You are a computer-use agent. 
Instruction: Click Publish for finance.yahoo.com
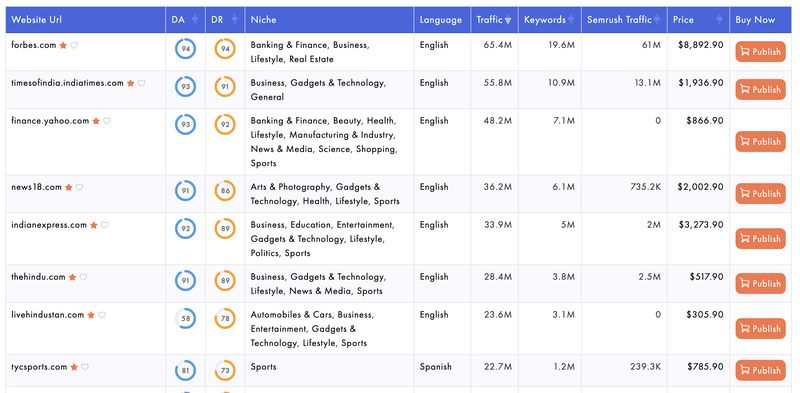tap(760, 141)
